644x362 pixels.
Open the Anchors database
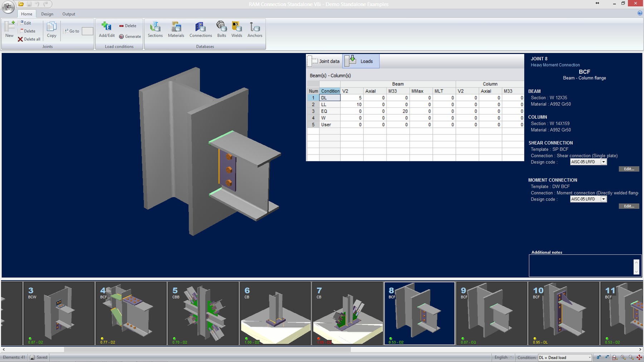255,29
